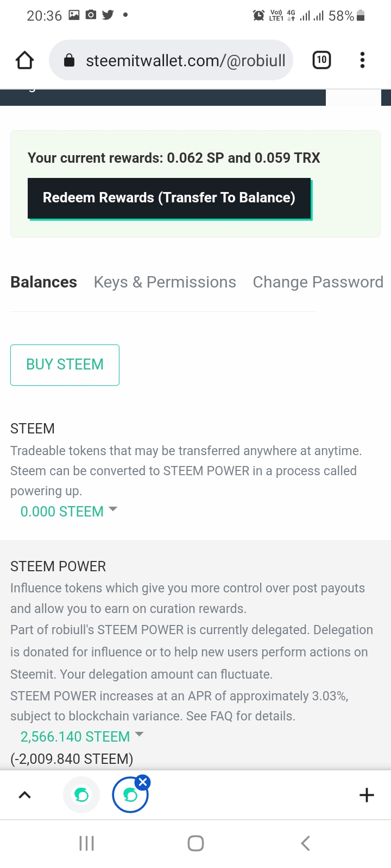Tap the padlock site security icon
This screenshot has height=868, width=391.
click(x=70, y=60)
